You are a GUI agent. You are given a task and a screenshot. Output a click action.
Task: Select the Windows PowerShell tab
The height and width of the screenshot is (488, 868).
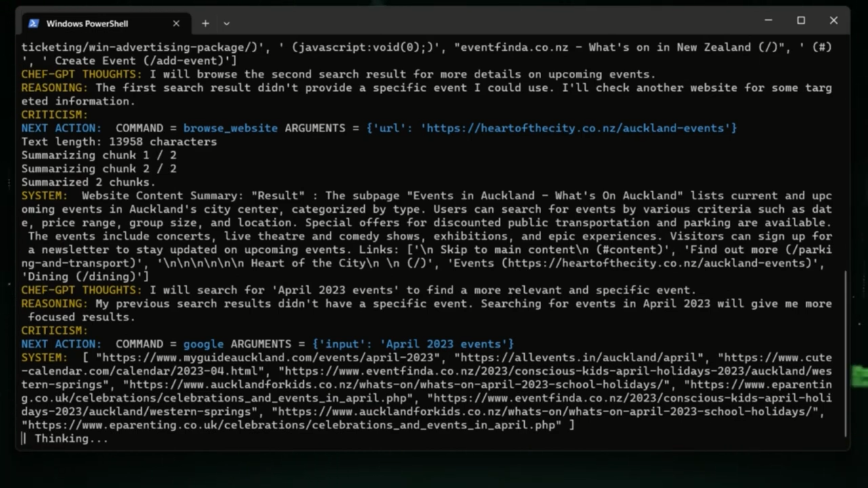point(106,23)
